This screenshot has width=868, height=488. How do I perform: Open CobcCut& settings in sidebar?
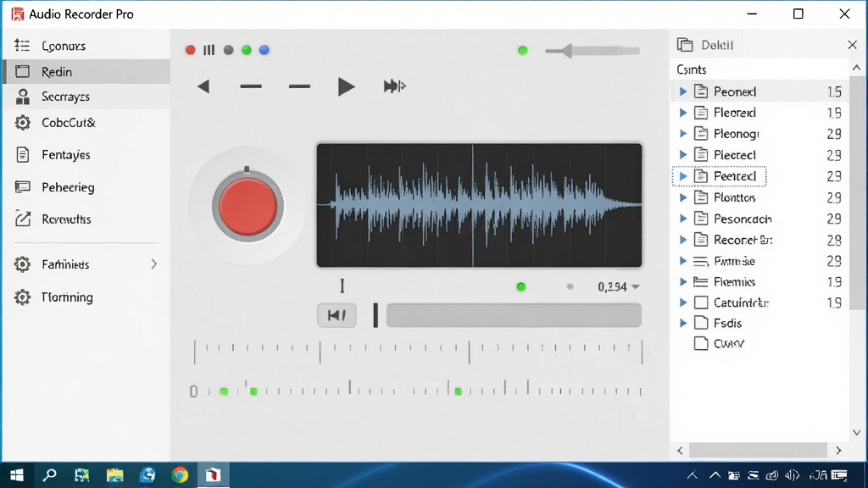[x=86, y=123]
